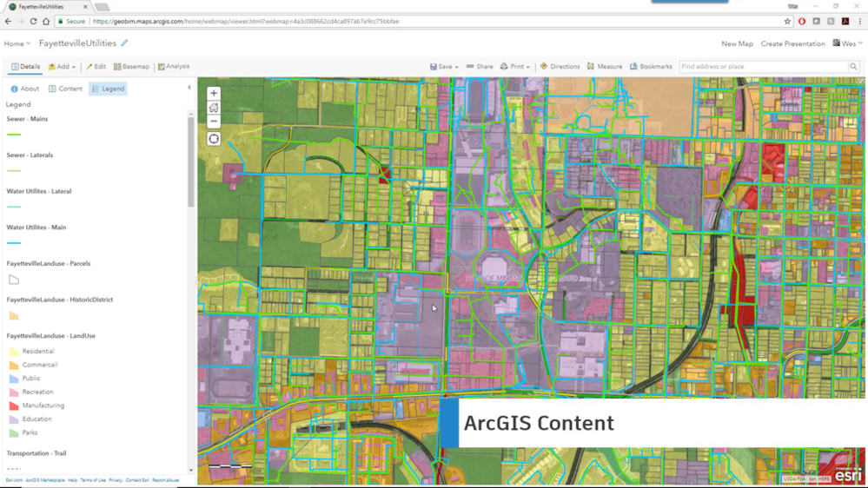Click the search magnifier icon
This screenshot has width=868, height=488.
[853, 66]
